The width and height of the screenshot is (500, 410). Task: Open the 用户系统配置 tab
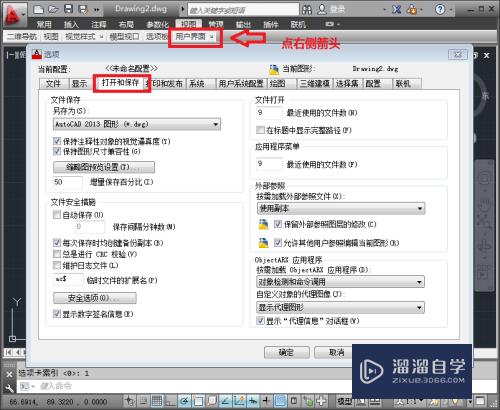point(241,83)
